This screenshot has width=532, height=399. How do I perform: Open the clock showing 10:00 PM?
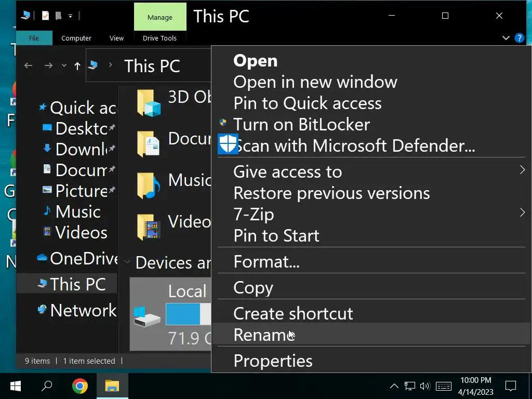coord(476,386)
